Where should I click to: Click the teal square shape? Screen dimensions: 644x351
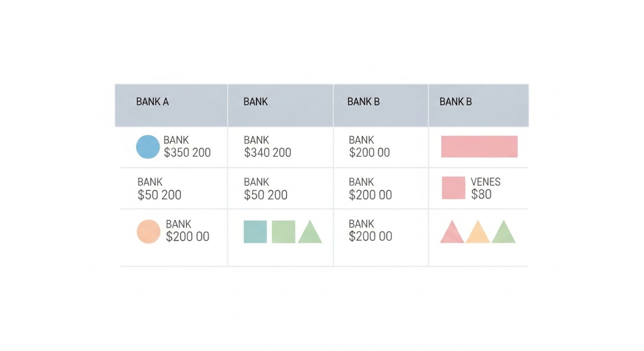(x=255, y=232)
